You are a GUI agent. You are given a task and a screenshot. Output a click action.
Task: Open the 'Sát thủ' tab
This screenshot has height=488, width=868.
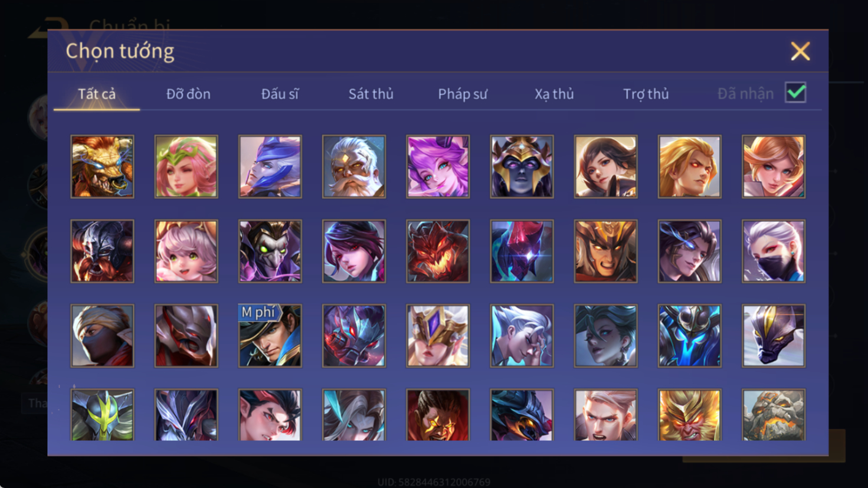point(371,94)
